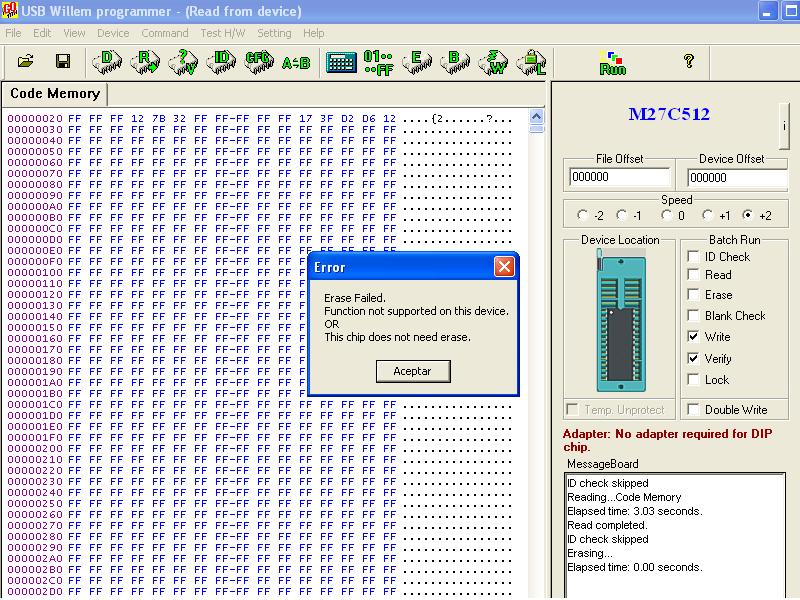The image size is (800, 600).
Task: Click the Erase chip 'E' toolbar icon
Action: pyautogui.click(x=417, y=62)
